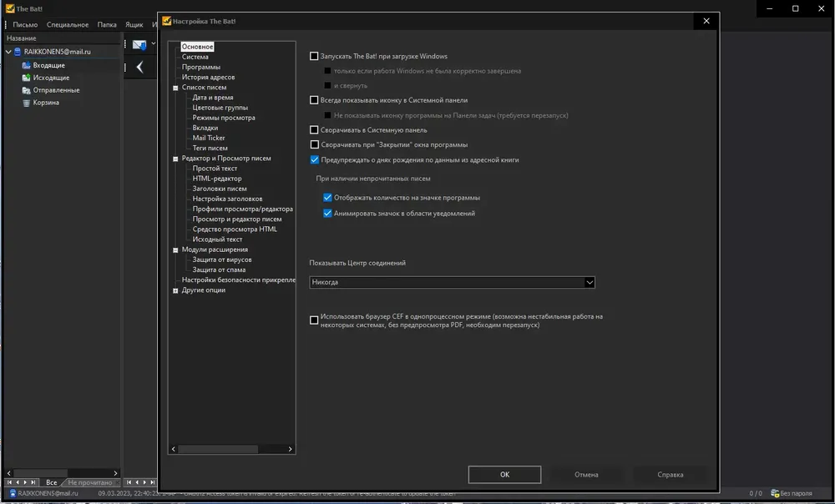This screenshot has width=835, height=504.
Task: Toggle 'Сворачивать в Системную панель' checkbox
Action: coord(314,130)
